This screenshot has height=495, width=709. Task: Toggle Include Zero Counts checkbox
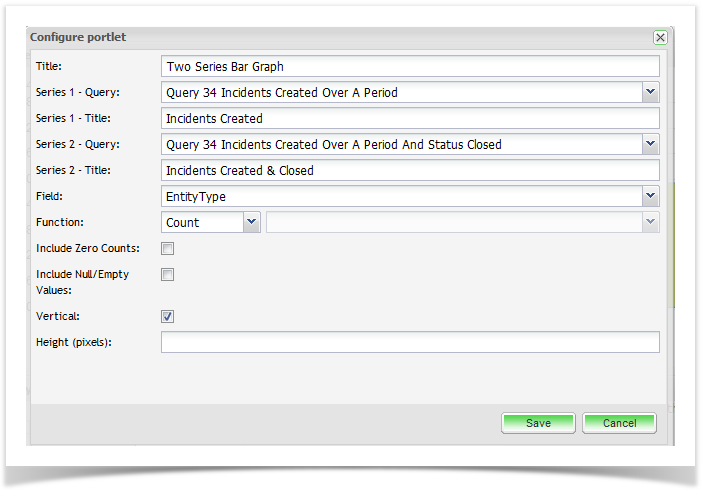(168, 249)
